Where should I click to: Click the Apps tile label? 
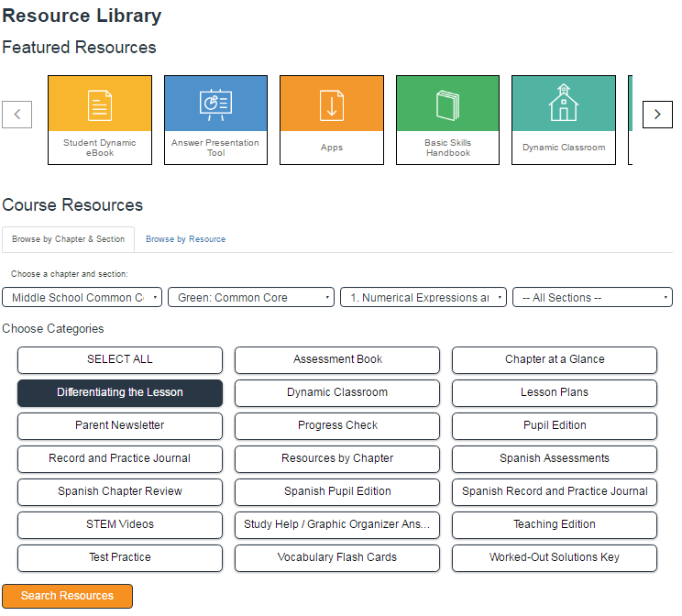(332, 148)
